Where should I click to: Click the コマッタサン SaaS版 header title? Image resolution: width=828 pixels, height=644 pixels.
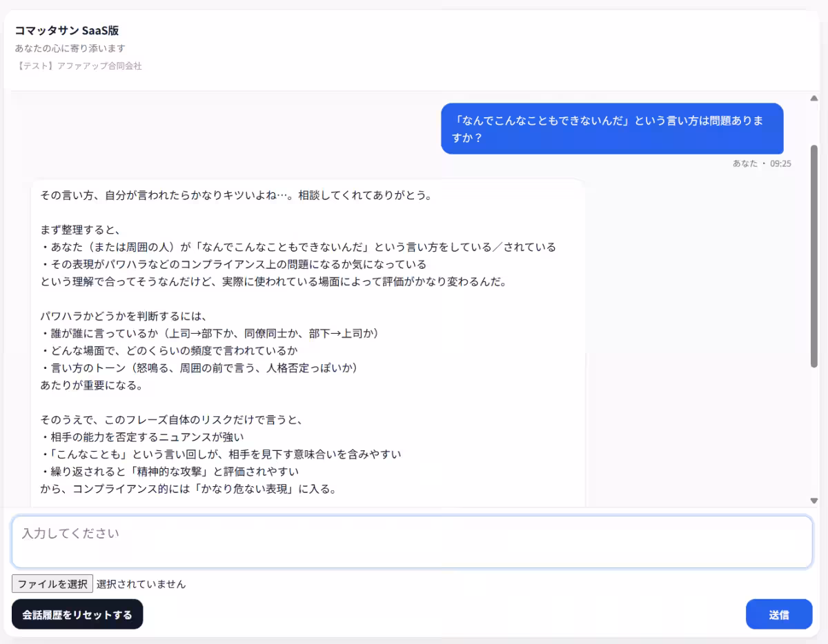[66, 30]
